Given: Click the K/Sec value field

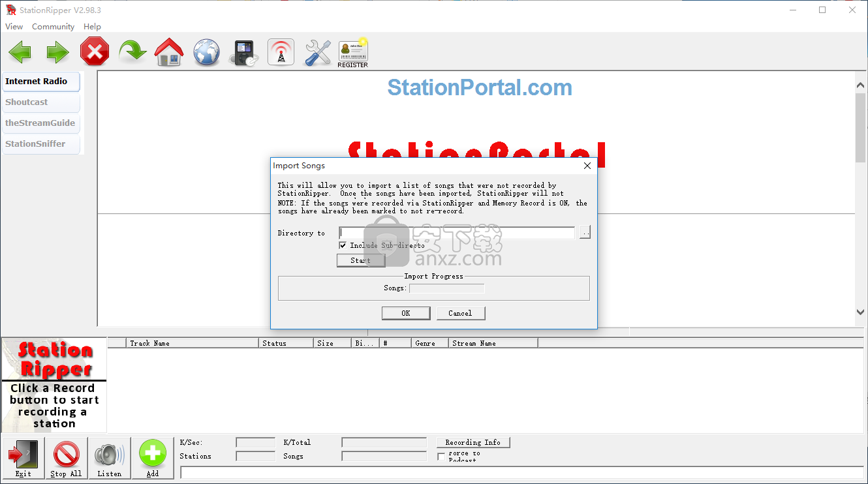Looking at the screenshot, I should [255, 442].
